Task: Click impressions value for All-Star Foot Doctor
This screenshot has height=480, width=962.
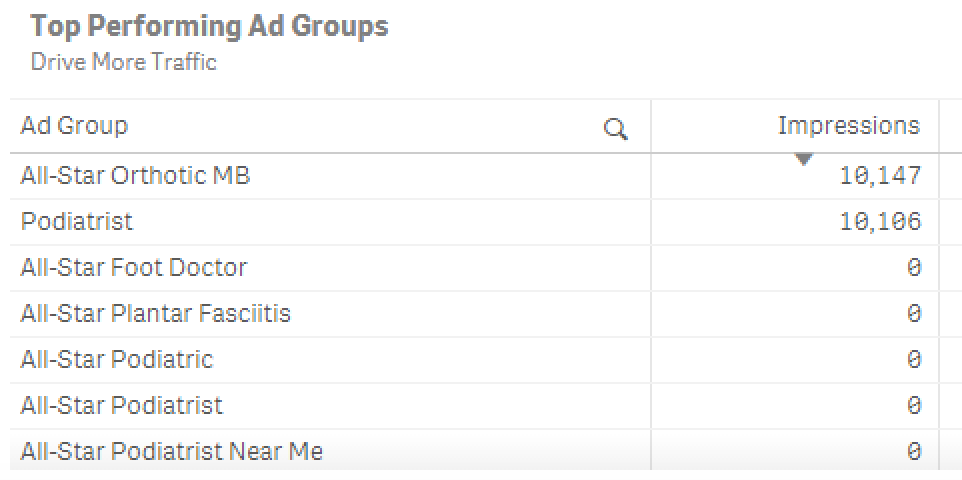Action: [x=913, y=268]
